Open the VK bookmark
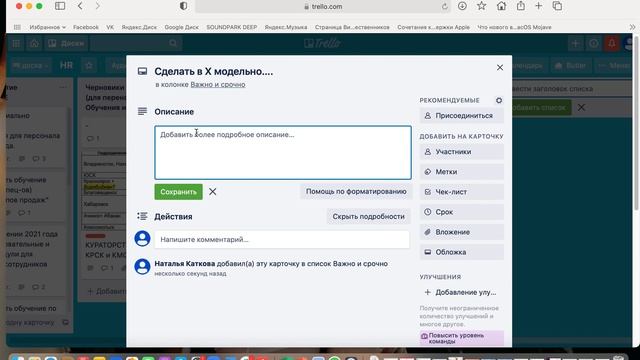 (x=110, y=27)
